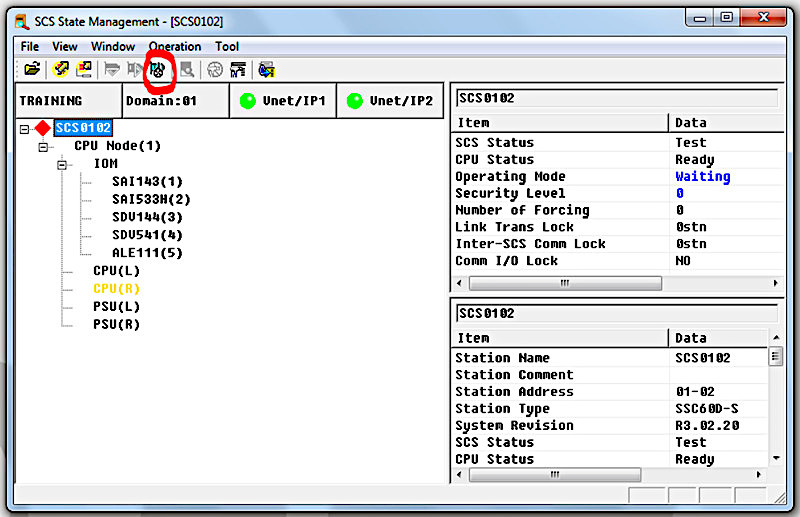The image size is (800, 517).
Task: Click the System Revision value R3.02.20
Action: [707, 426]
